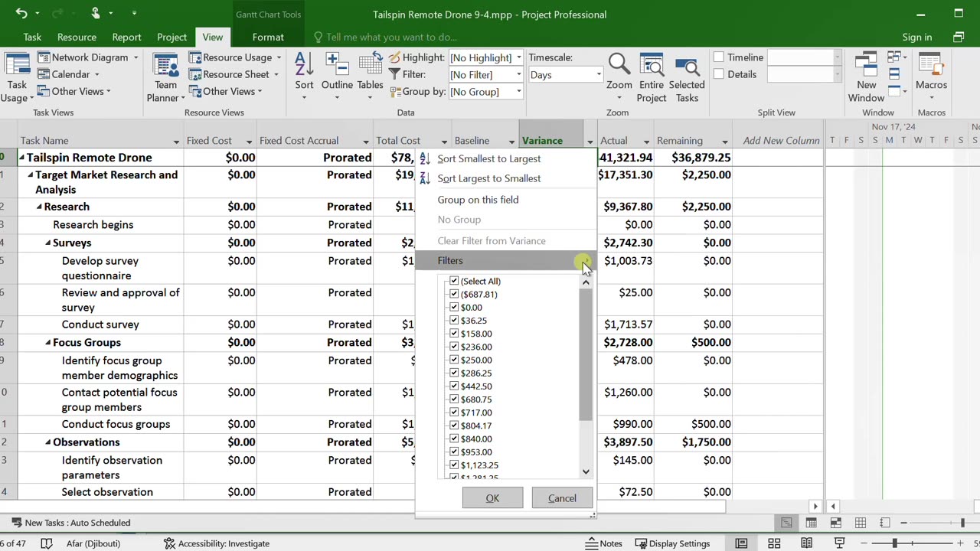Screen dimensions: 980x551
Task: Switch to Calendar view
Action: click(x=69, y=74)
